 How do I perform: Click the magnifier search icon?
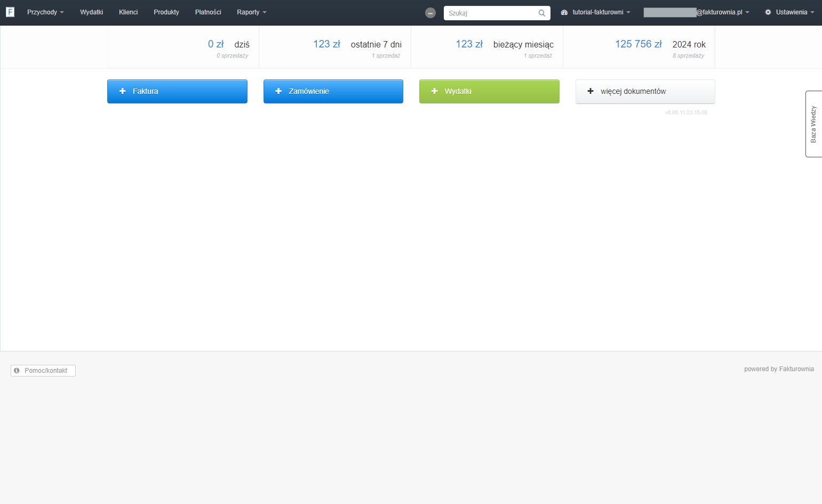click(x=542, y=13)
